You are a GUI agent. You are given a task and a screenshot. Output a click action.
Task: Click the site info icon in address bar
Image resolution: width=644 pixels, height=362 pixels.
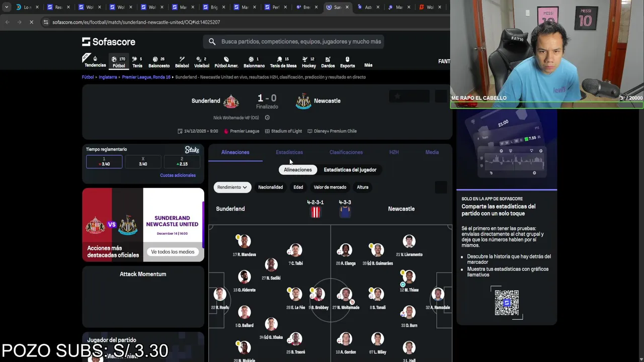46,22
